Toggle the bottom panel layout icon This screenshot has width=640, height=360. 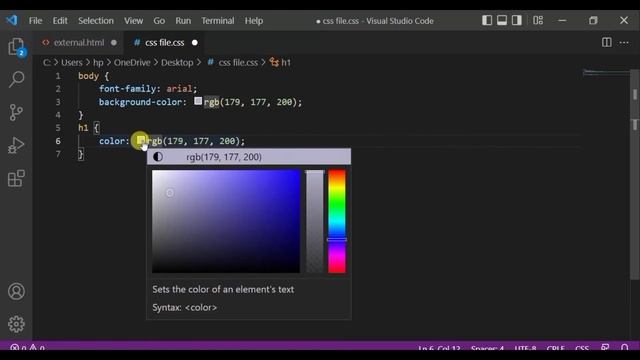coord(502,20)
